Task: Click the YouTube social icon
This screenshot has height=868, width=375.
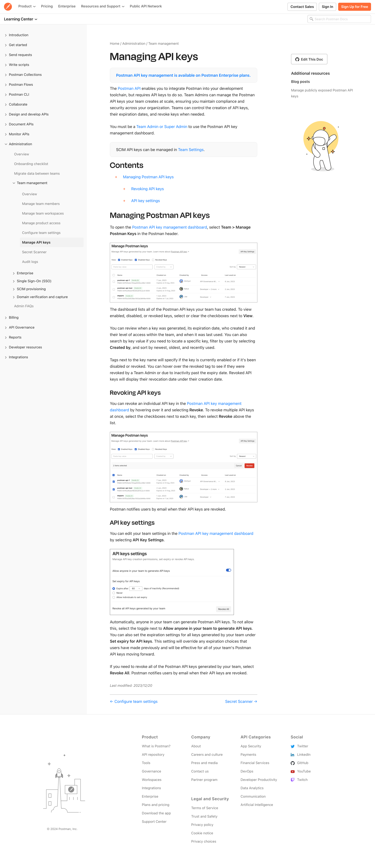Action: [x=292, y=772]
